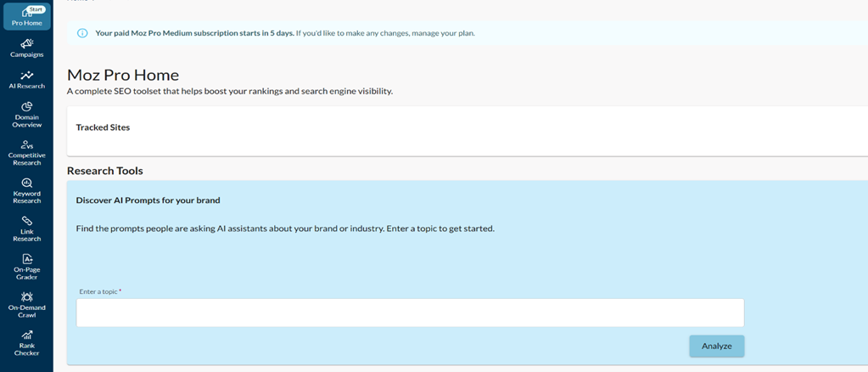868x372 pixels.
Task: Open Link Research chain icon
Action: [x=26, y=221]
